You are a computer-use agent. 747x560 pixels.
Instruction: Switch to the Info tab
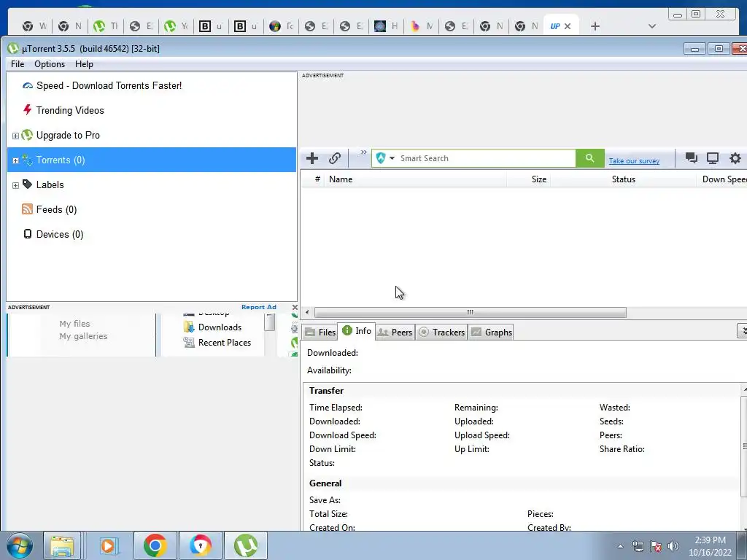[x=357, y=331]
